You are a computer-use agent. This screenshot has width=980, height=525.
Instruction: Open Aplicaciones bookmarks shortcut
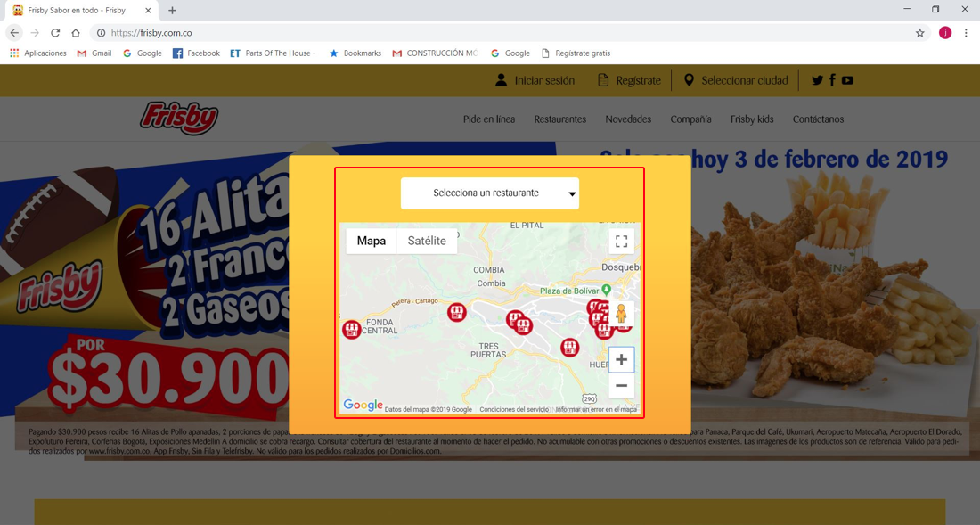(38, 53)
